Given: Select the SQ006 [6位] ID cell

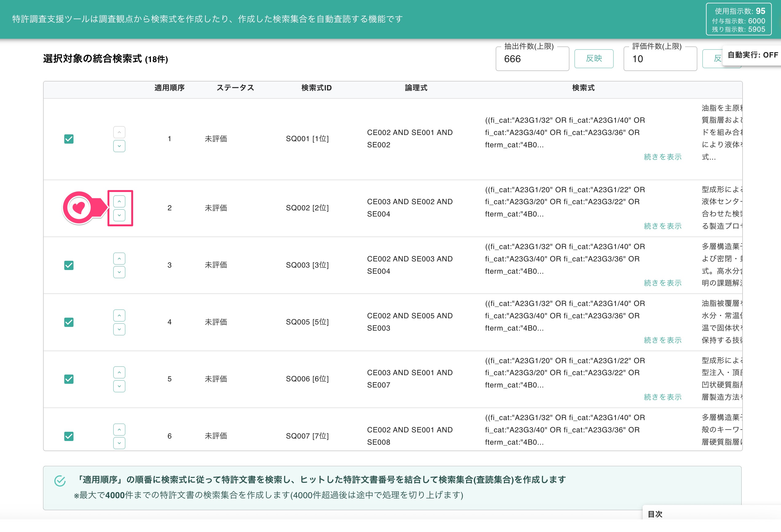Looking at the screenshot, I should [307, 379].
